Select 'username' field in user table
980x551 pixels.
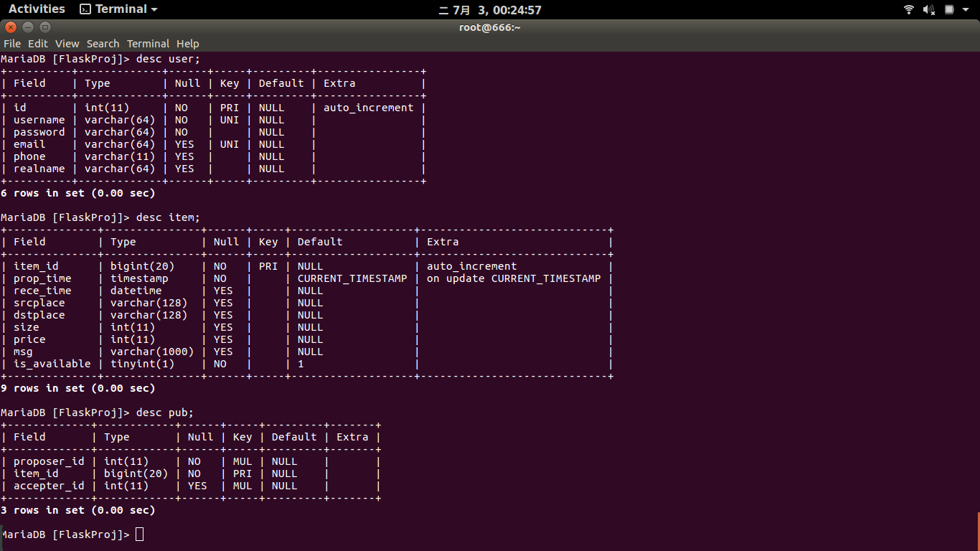pyautogui.click(x=39, y=120)
